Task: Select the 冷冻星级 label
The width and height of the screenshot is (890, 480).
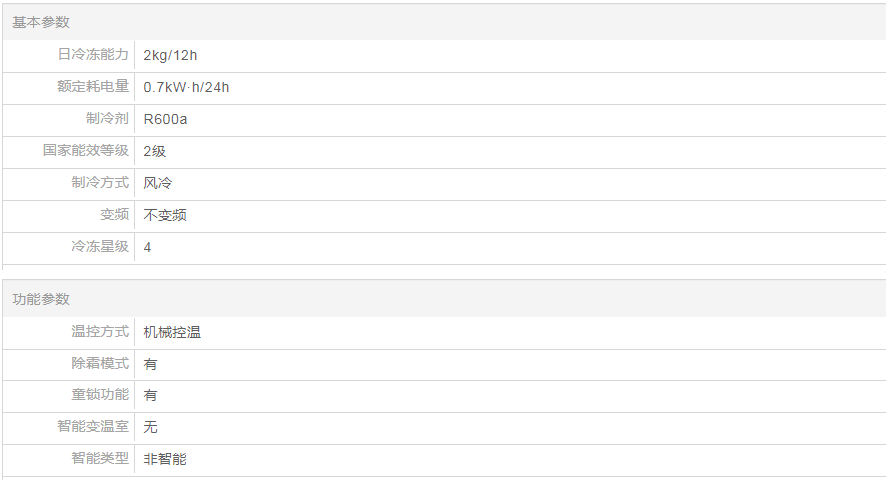Action: (100, 247)
